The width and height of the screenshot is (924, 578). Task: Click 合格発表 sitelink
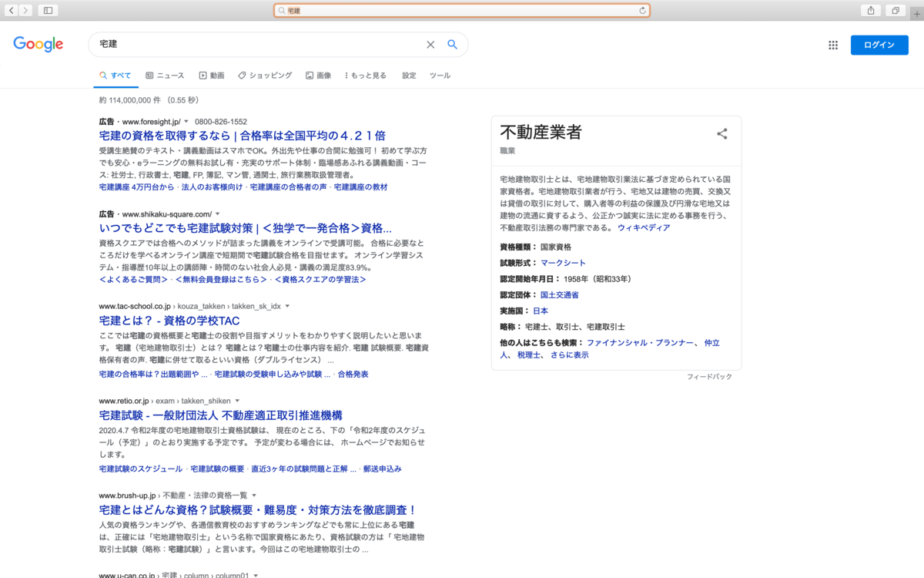(353, 374)
